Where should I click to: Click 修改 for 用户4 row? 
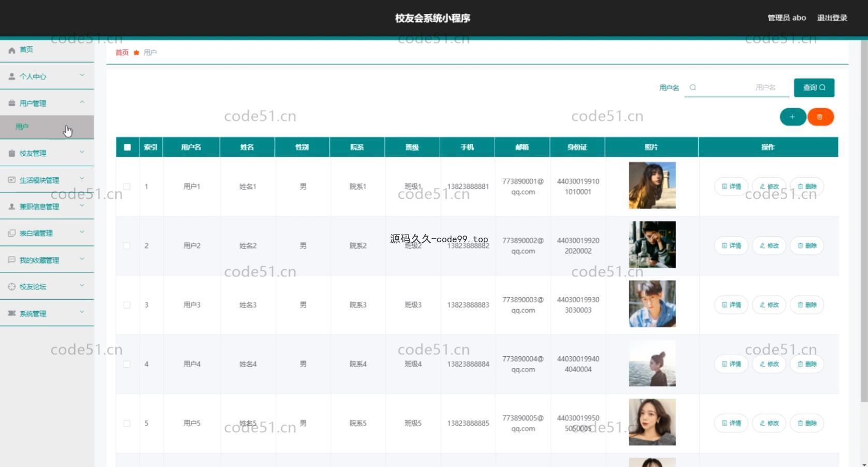tap(769, 364)
